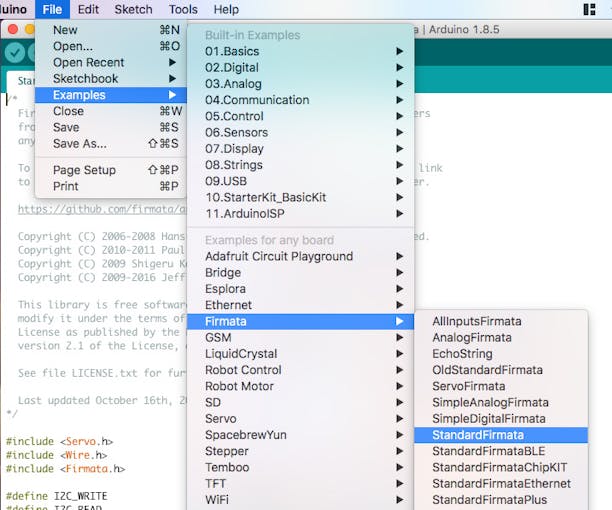Load the AllInputsFirmata sketch
Image resolution: width=612 pixels, height=510 pixels.
[501, 321]
